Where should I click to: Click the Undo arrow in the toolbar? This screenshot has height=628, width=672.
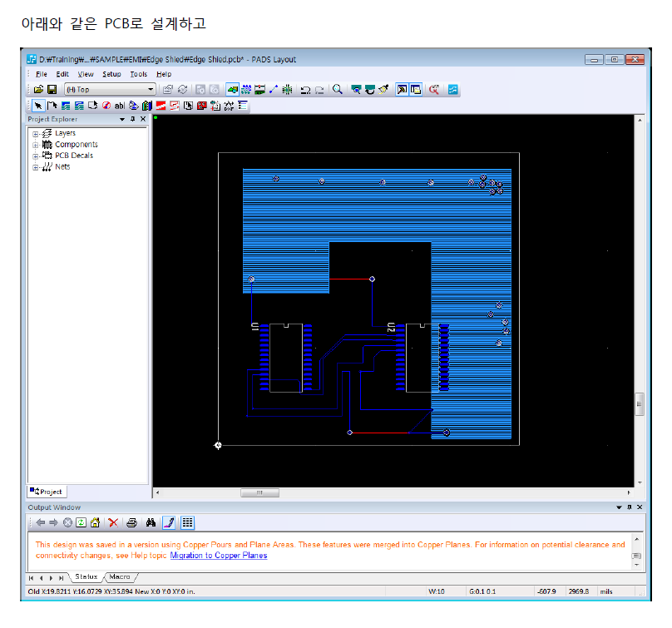(x=305, y=89)
